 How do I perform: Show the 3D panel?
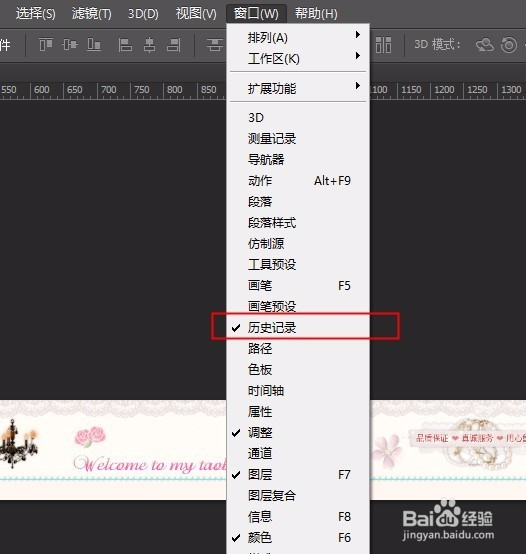[298, 118]
